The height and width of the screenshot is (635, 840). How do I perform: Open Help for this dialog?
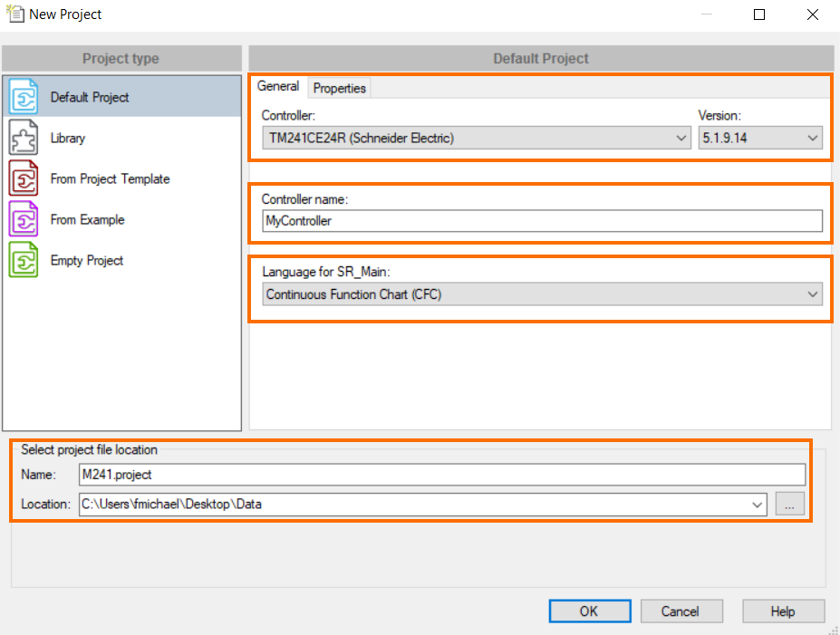(x=783, y=611)
